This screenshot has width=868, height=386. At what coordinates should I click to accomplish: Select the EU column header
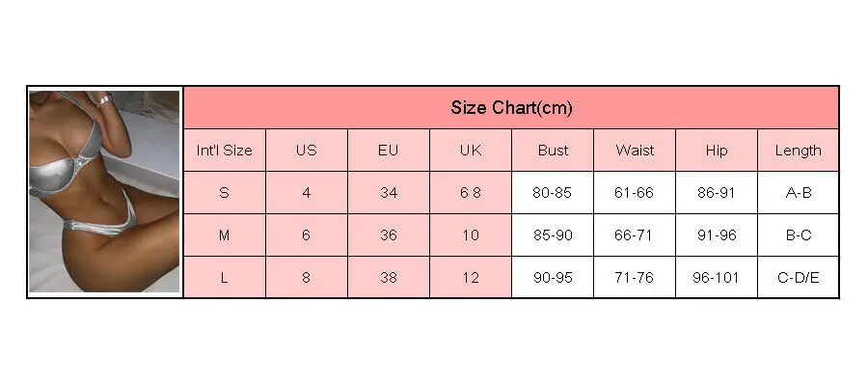[389, 150]
